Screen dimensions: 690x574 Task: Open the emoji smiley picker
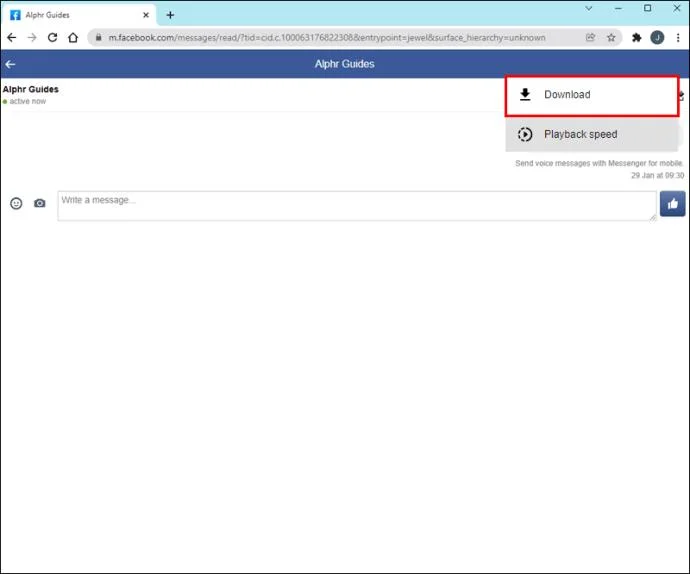pyautogui.click(x=16, y=203)
